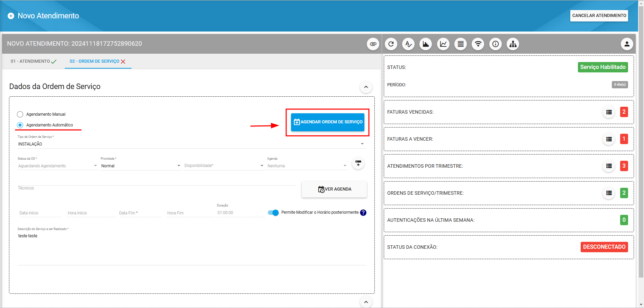Click the spellcheck signature icon
Viewport: 644px width, 308px height.
(x=408, y=44)
